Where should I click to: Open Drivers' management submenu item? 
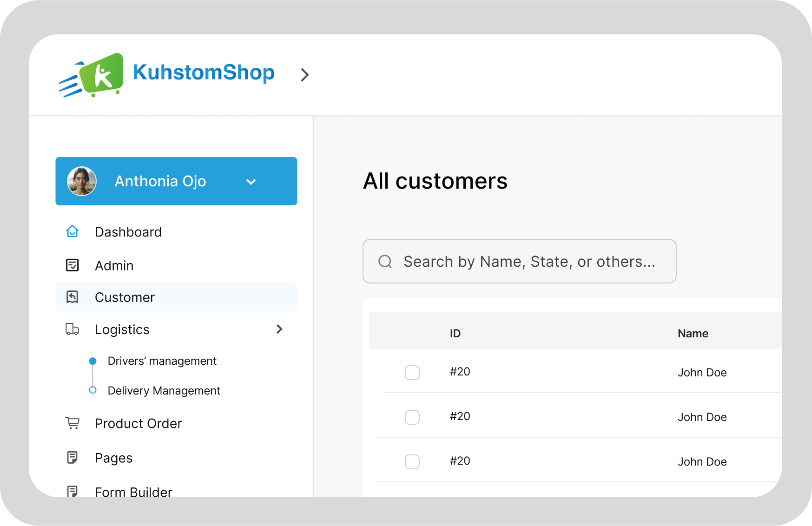point(162,361)
